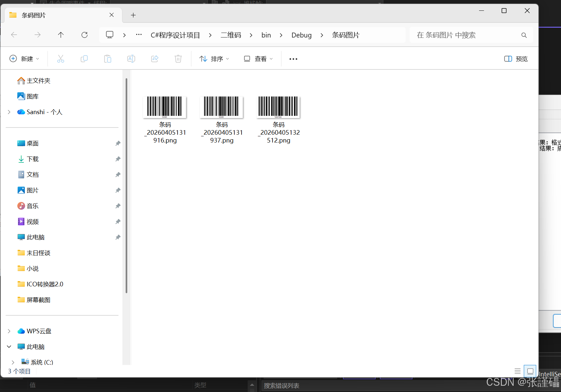Navigate to bin breadcrumb
Viewport: 561px width, 392px height.
click(266, 35)
